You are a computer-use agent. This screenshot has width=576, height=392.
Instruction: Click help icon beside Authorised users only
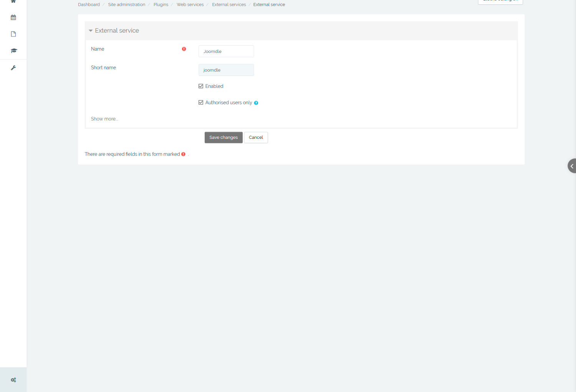tap(256, 103)
